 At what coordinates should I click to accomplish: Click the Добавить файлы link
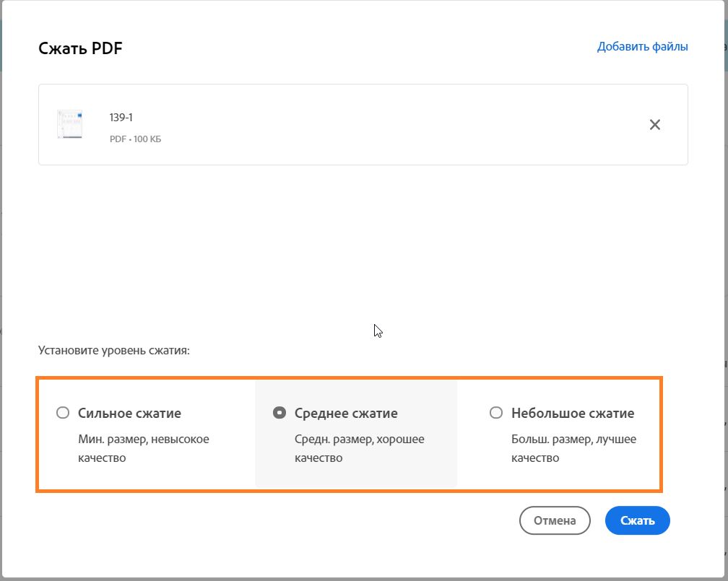click(642, 47)
